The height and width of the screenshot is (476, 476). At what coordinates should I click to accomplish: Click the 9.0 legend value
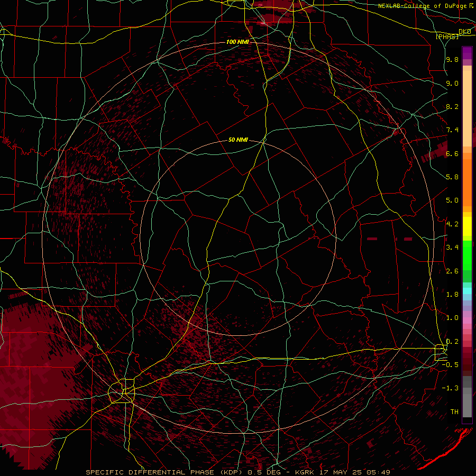[x=452, y=83]
